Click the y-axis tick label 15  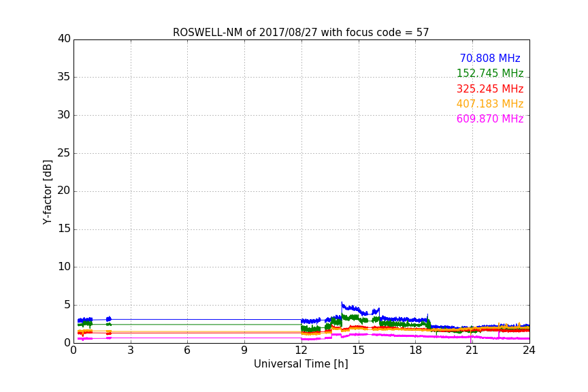point(64,229)
